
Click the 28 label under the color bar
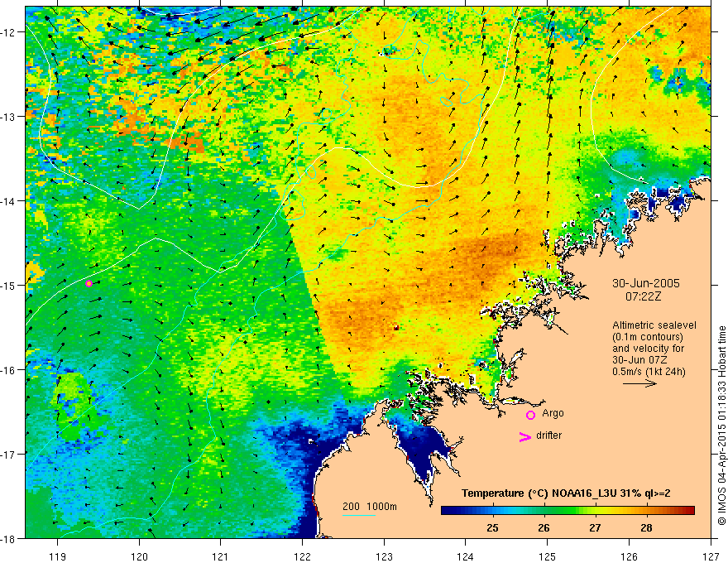(646, 527)
